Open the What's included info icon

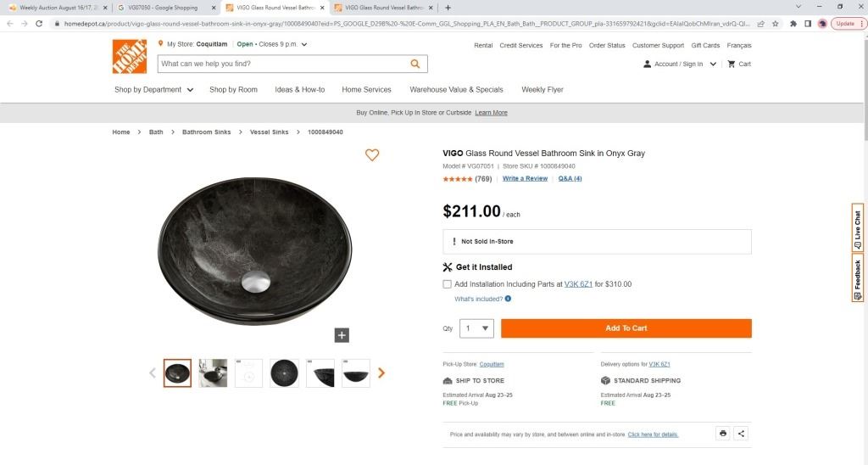click(x=509, y=299)
